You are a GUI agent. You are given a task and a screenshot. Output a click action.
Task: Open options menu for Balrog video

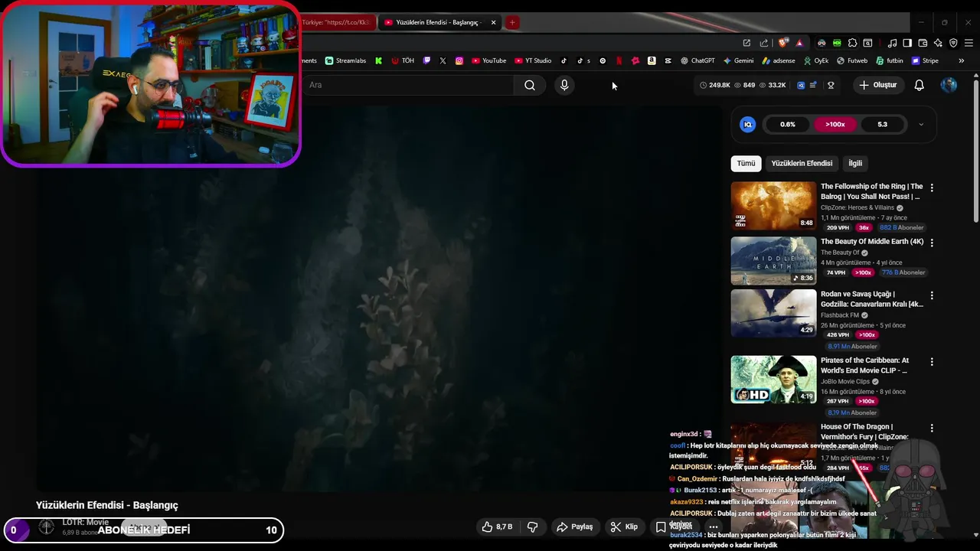coord(932,187)
